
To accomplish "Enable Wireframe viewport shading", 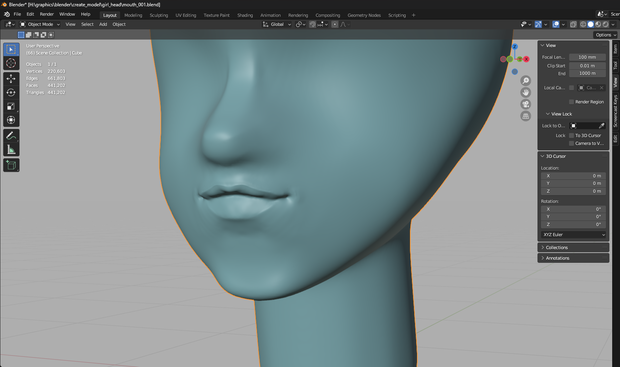I will pos(583,25).
